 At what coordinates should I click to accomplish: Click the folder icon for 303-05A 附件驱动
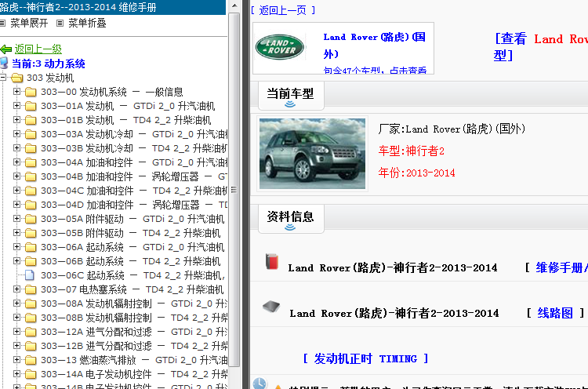coord(31,219)
